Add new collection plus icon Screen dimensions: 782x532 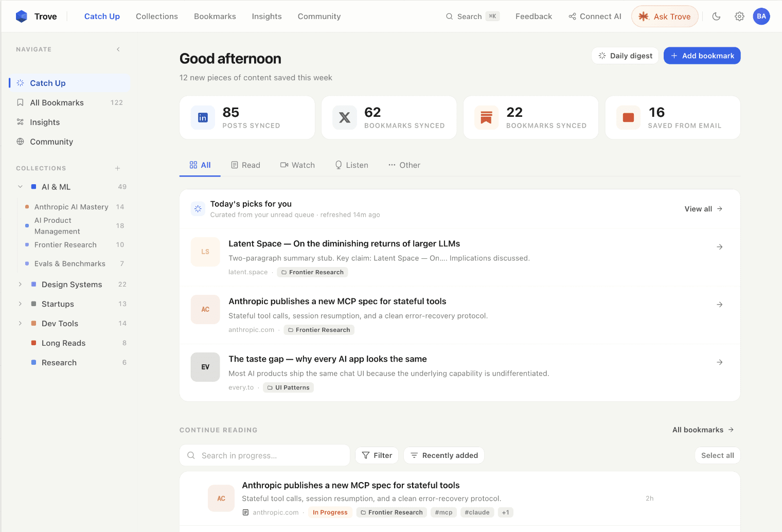[x=118, y=168]
